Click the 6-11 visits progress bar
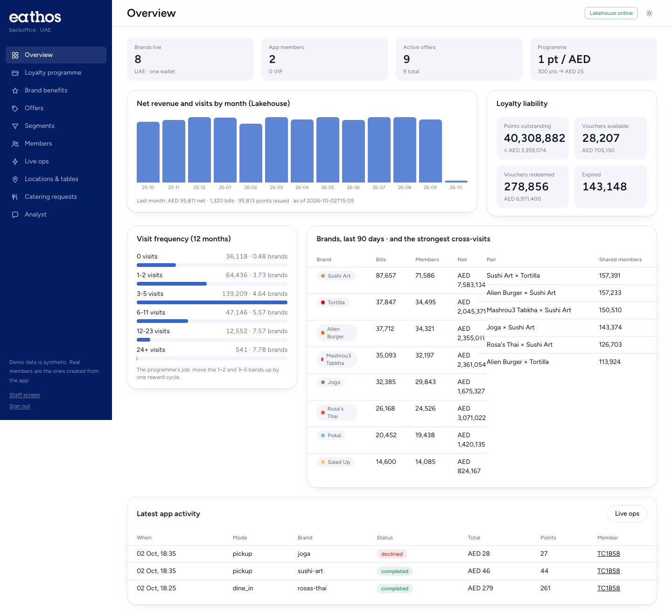672x616 pixels. [212, 321]
